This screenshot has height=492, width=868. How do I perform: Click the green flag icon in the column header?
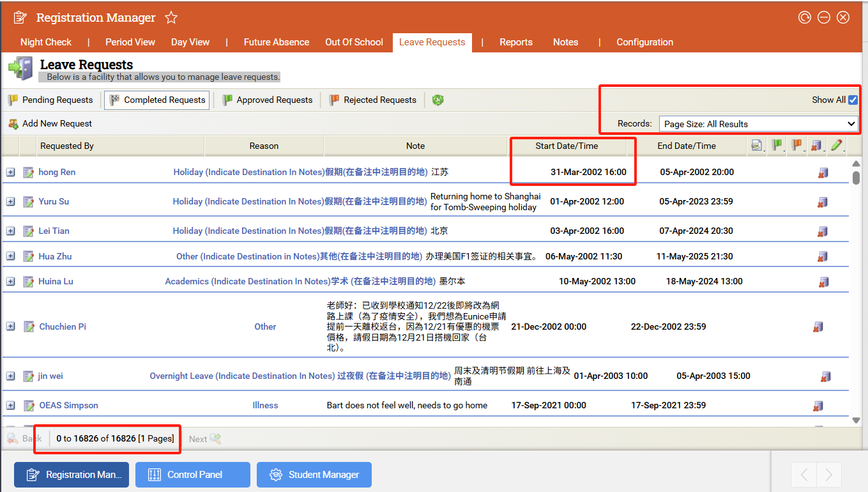[x=777, y=146]
